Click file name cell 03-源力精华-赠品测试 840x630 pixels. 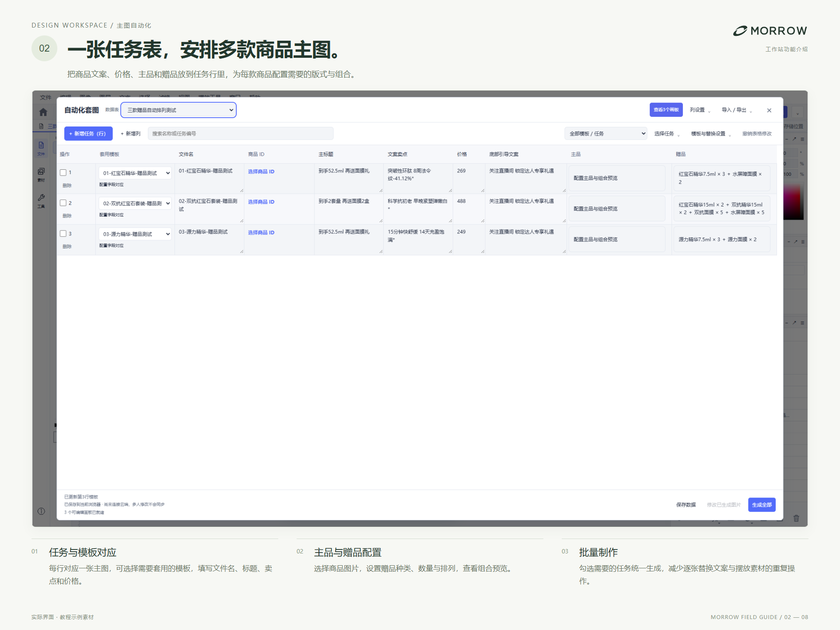[209, 239]
